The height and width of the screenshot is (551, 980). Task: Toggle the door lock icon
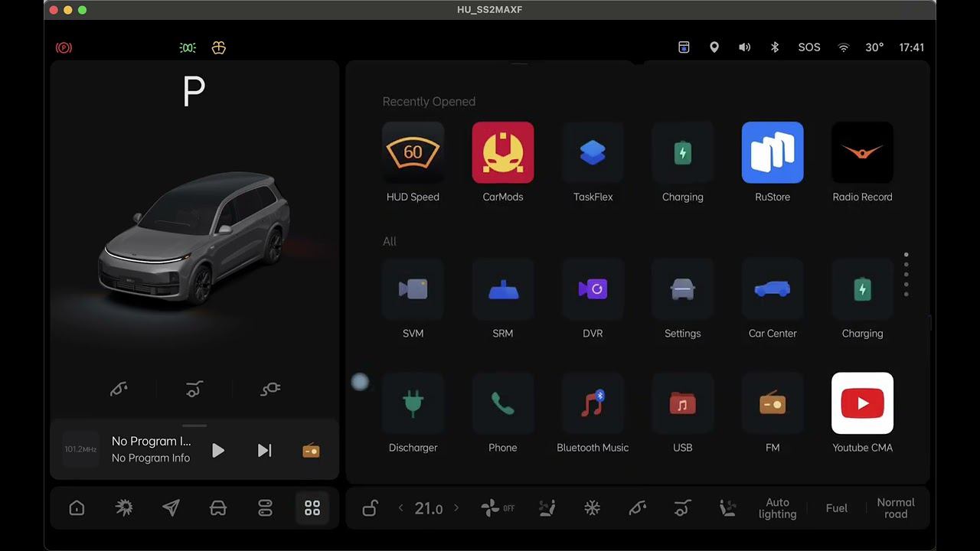[370, 508]
